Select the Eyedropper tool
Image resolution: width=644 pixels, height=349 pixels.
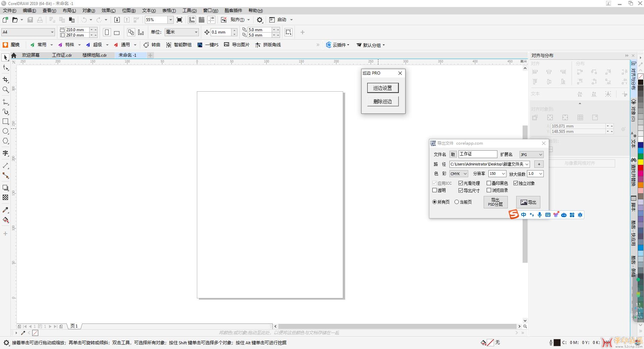(5, 210)
